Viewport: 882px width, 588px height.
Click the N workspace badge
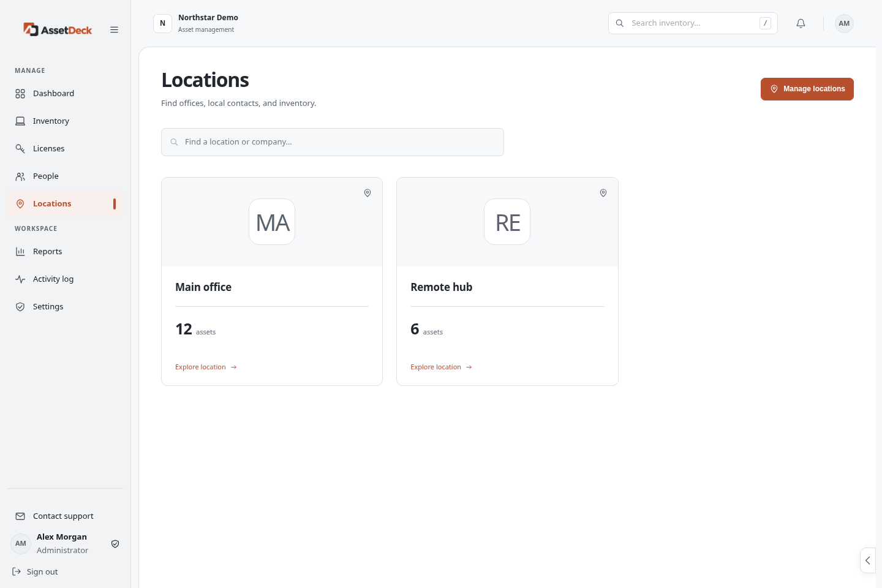coord(162,23)
